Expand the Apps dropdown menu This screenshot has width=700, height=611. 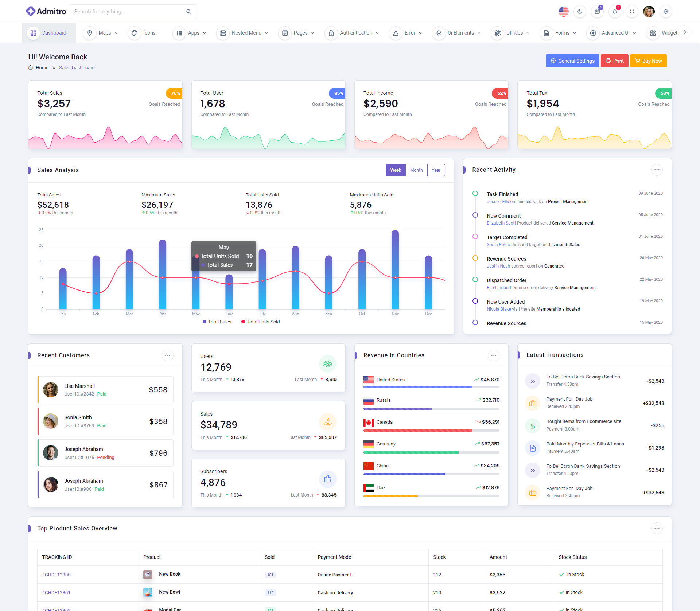click(x=189, y=33)
